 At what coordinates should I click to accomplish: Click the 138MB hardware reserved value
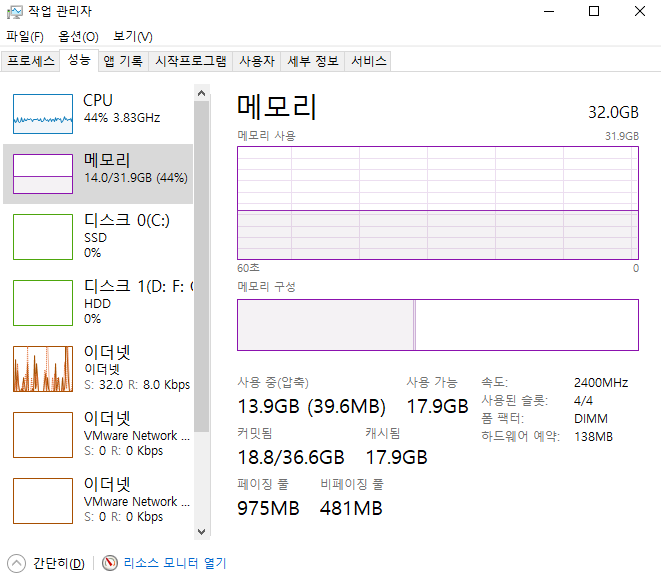[x=594, y=437]
